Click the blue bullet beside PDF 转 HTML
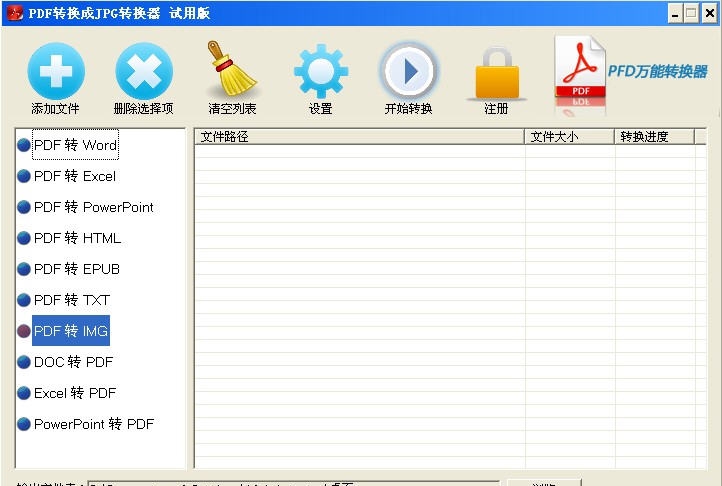This screenshot has width=722, height=486. point(23,238)
